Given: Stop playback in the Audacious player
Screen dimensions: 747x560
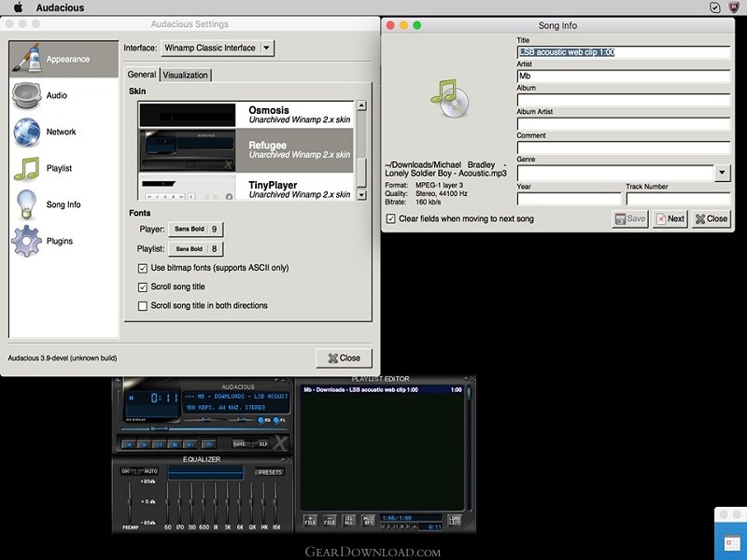Looking at the screenshot, I should pos(175,444).
